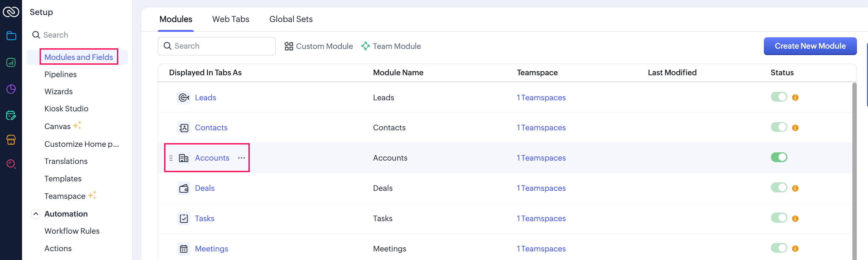The image size is (868, 260).
Task: Turn off the Tasks status toggle
Action: tap(779, 218)
